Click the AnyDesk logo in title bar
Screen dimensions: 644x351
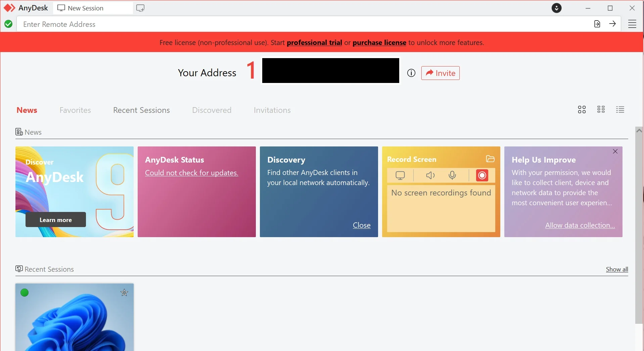click(x=9, y=8)
